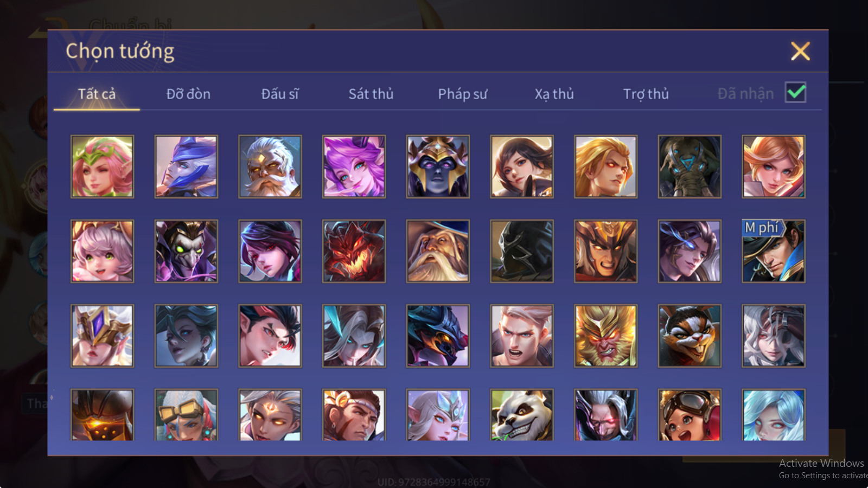Choose the raccoon fox-faced hero
The width and height of the screenshot is (868, 488).
pyautogui.click(x=690, y=336)
